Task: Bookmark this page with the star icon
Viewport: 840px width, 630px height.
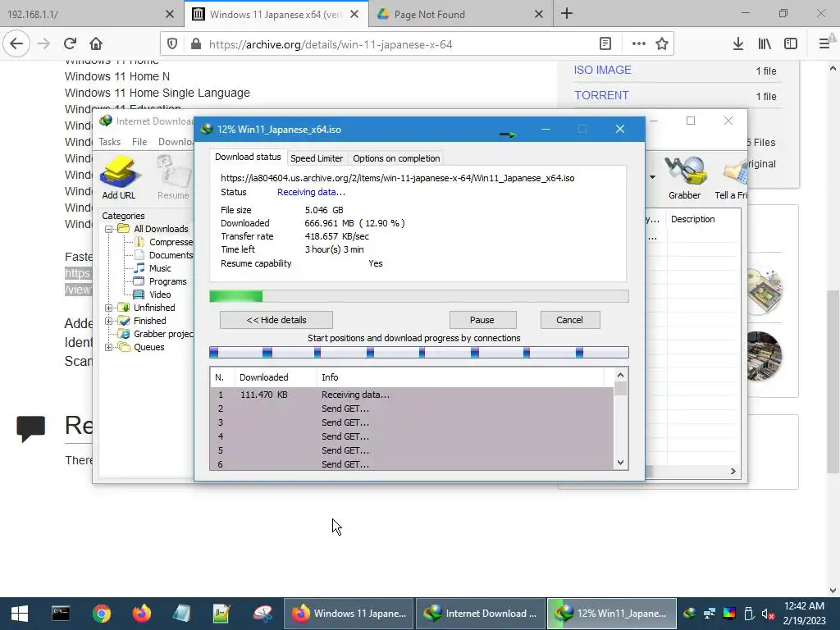Action: 662,44
